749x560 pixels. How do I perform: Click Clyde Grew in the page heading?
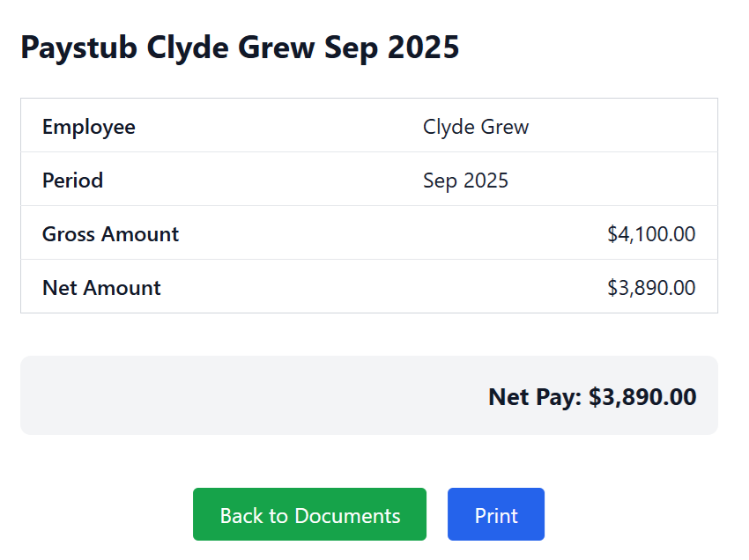click(231, 48)
